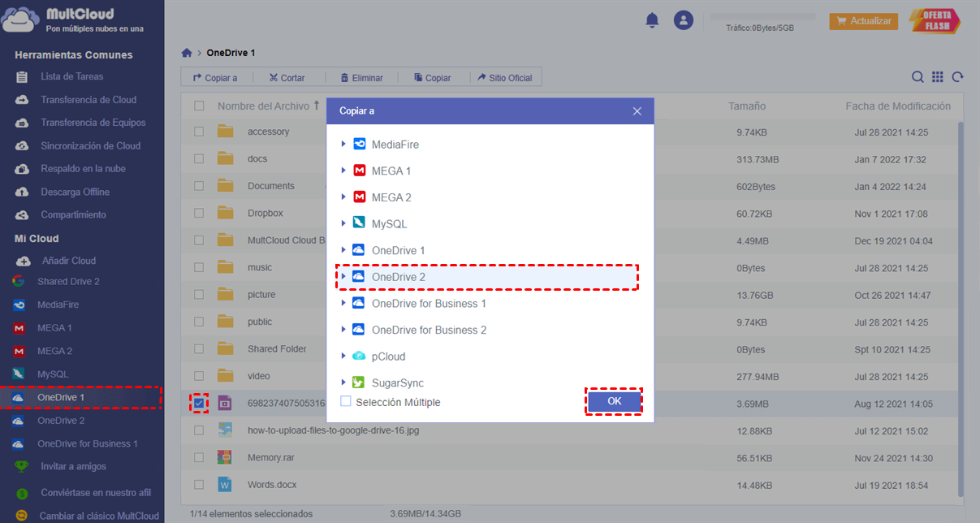Close the Copiar a dialog
The image size is (980, 523).
(x=637, y=110)
